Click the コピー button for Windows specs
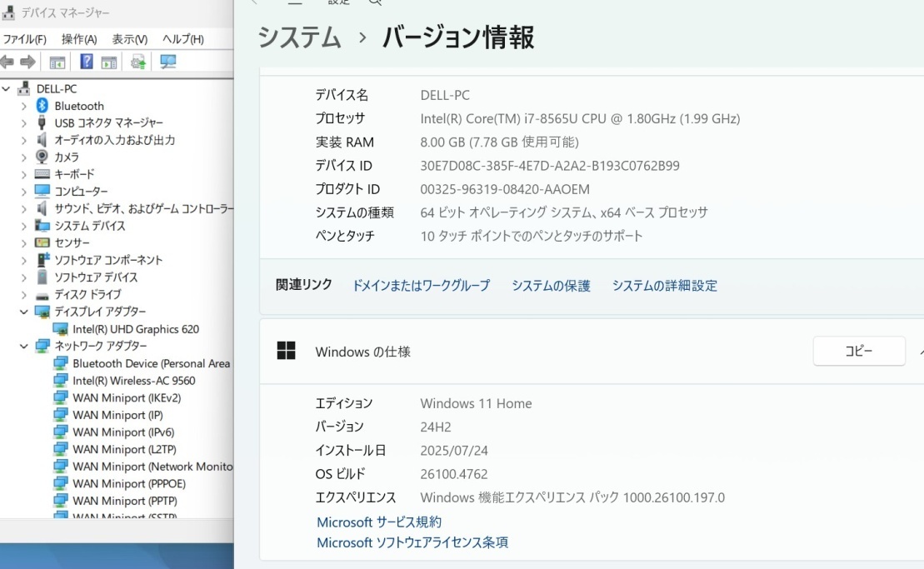Image resolution: width=924 pixels, height=569 pixels. pyautogui.click(x=858, y=351)
